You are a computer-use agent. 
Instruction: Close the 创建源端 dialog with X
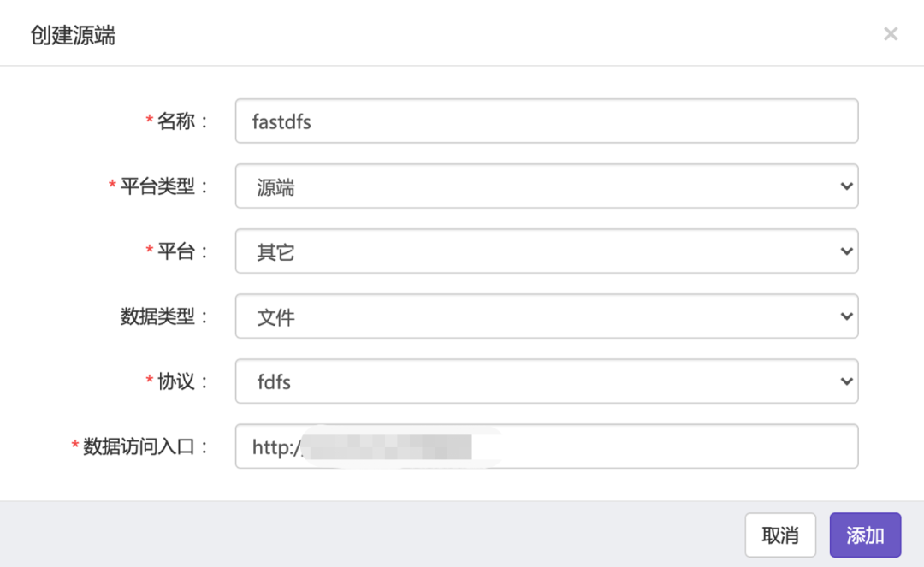pos(891,34)
